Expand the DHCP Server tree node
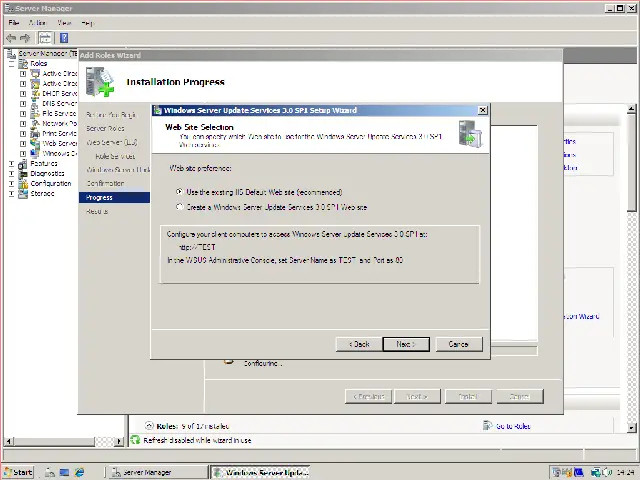Viewport: 640px width, 480px height. 23,93
